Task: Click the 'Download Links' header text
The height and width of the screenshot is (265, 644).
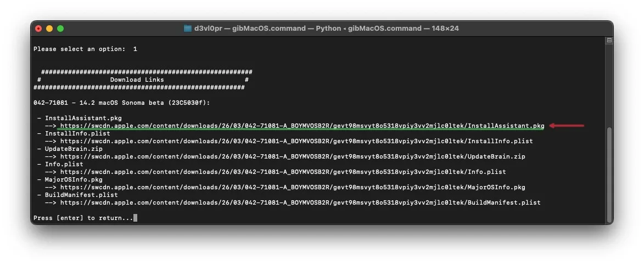Action: (x=137, y=80)
